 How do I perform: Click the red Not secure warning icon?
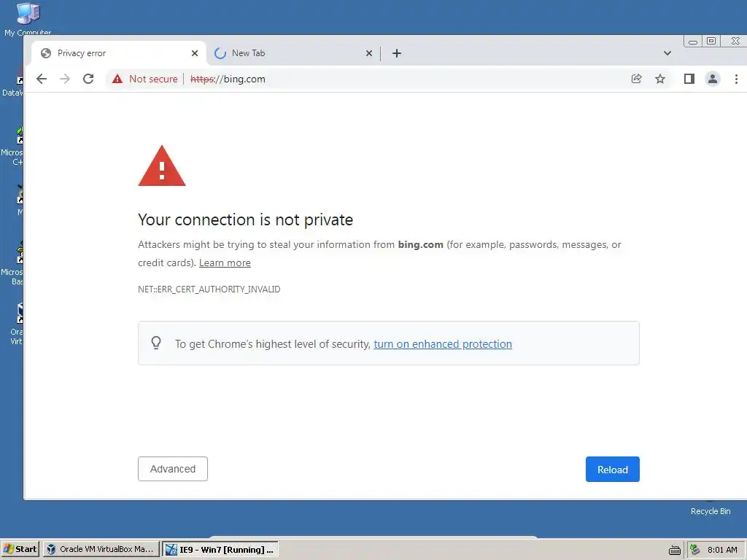pyautogui.click(x=117, y=79)
